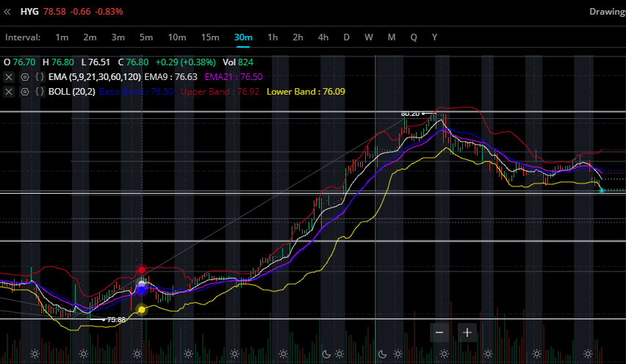This screenshot has height=364, width=626.
Task: Switch to the quarterly Q interval
Action: [414, 37]
